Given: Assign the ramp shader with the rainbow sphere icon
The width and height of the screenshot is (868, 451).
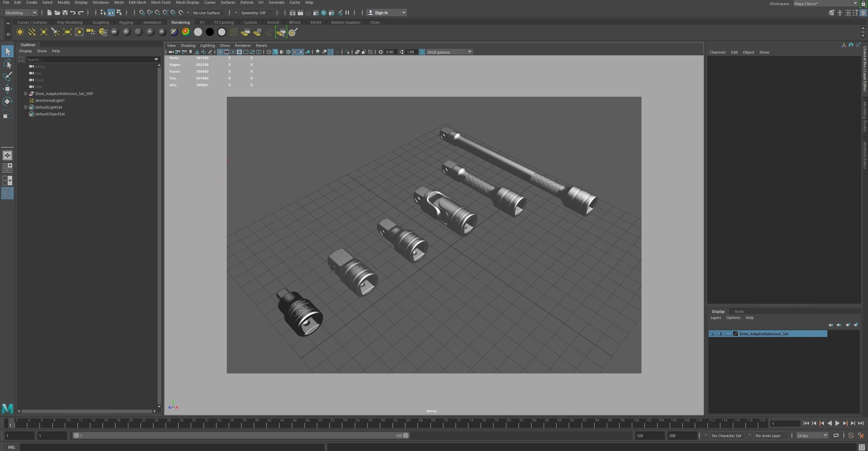Looking at the screenshot, I should pos(186,32).
